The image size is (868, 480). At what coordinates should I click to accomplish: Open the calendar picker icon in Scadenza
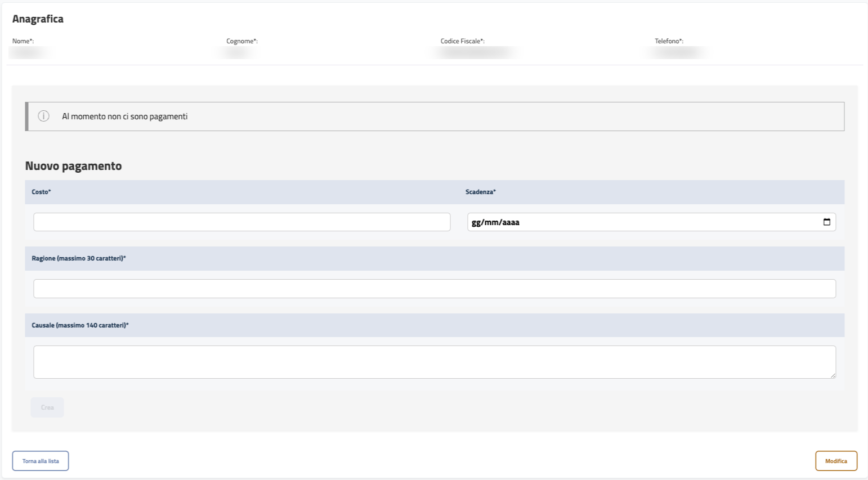pos(826,222)
